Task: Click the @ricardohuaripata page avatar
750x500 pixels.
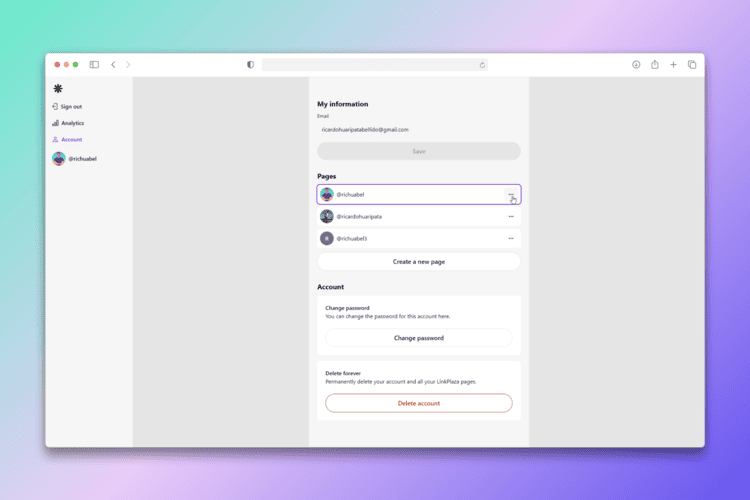Action: [327, 216]
